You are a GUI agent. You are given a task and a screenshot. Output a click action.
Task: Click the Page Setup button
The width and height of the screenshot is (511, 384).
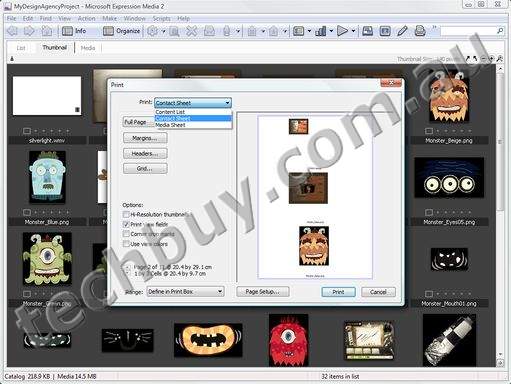point(263,292)
